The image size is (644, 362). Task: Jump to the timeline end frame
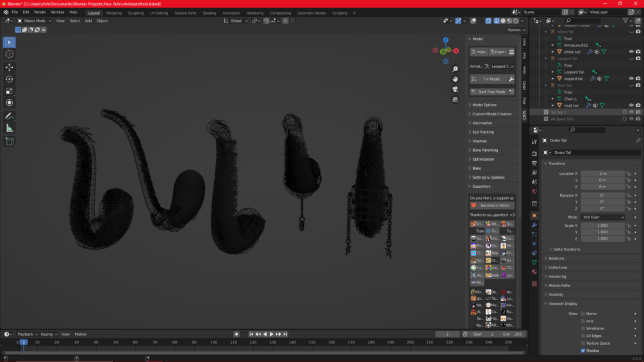point(285,334)
